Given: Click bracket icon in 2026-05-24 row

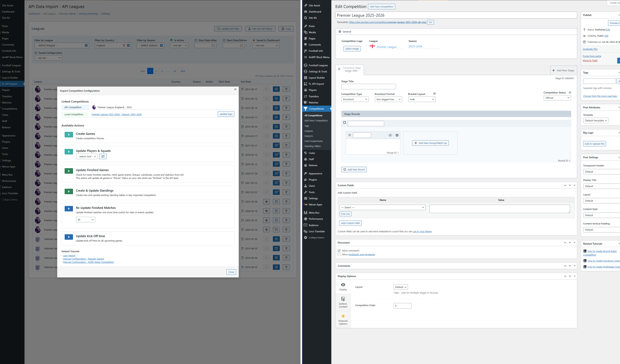Looking at the screenshot, I should (x=286, y=230).
